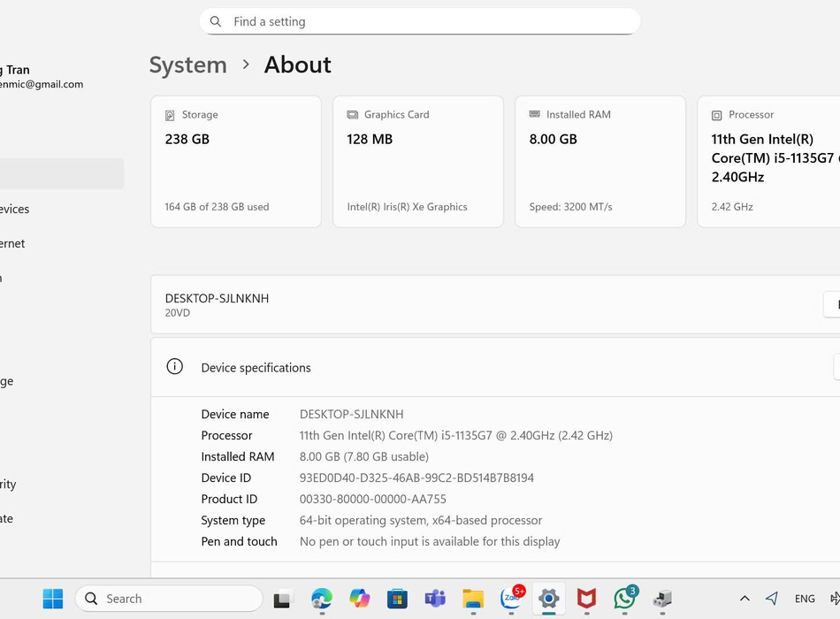Click the taskbar Search box
Image resolution: width=840 pixels, height=619 pixels.
click(169, 599)
